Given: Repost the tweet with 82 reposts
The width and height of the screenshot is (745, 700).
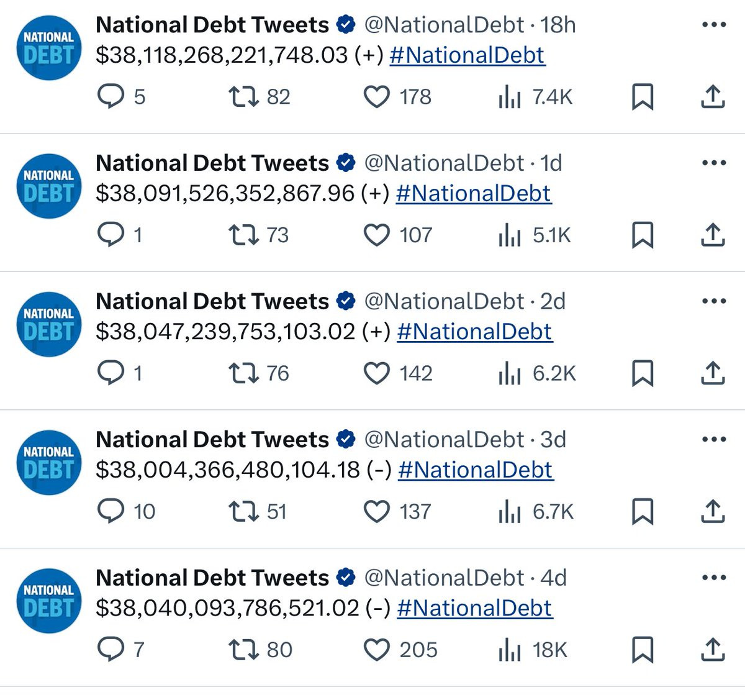Looking at the screenshot, I should point(243,97).
